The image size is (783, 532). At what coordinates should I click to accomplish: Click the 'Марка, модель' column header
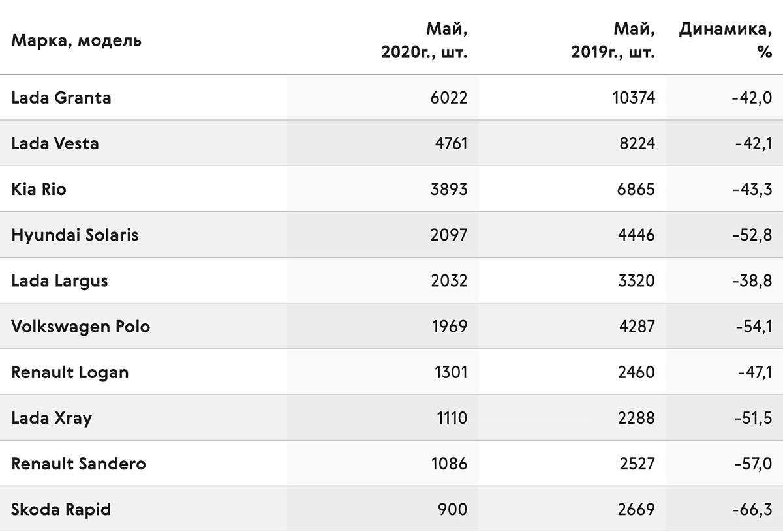[x=76, y=40]
